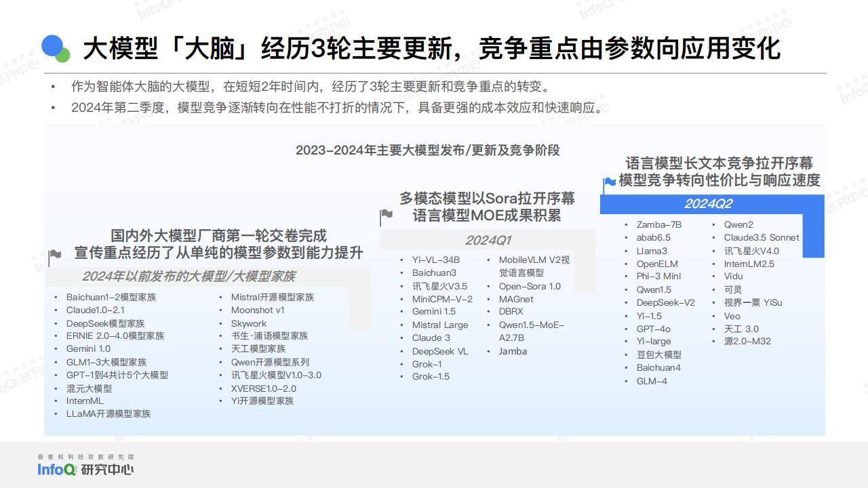868x488 pixels.
Task: Click the text GPT-4o
Action: (x=653, y=329)
